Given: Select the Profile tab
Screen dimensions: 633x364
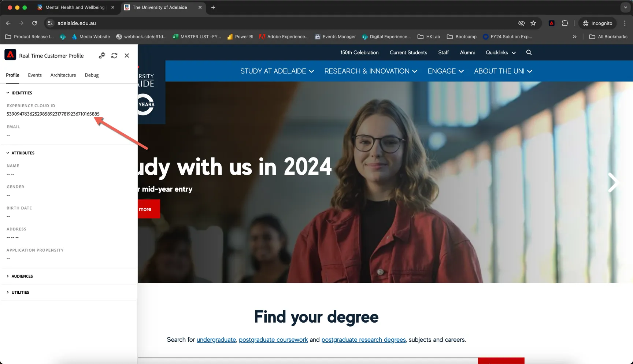Looking at the screenshot, I should [x=12, y=75].
